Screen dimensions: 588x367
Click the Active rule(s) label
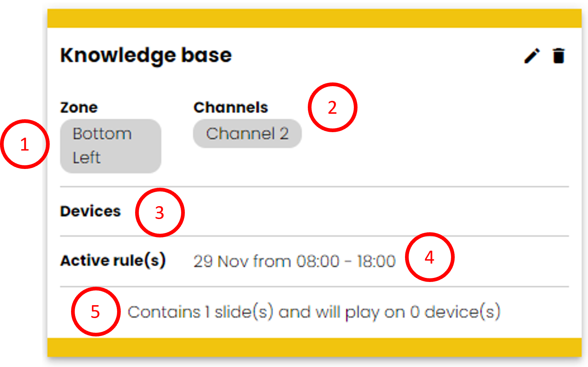[113, 261]
